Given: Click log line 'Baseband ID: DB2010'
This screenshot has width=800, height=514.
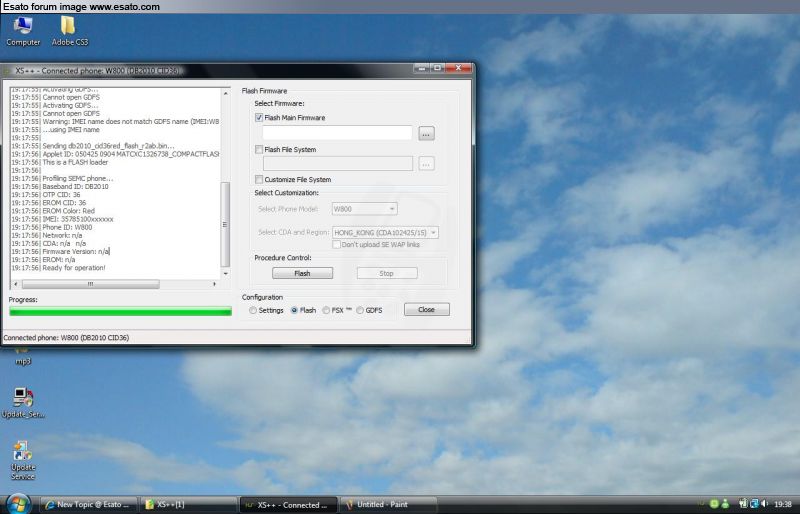Looking at the screenshot, I should (76, 187).
